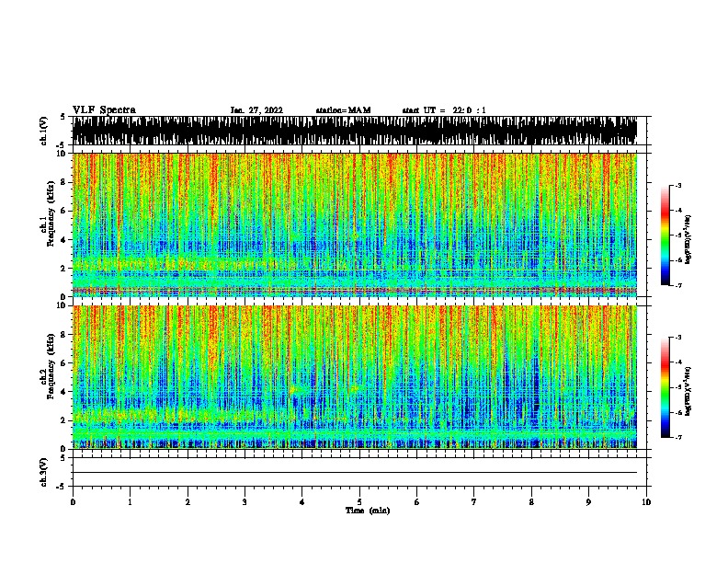Click the ch.1 color bar log(PSD) unit label

tap(688, 240)
